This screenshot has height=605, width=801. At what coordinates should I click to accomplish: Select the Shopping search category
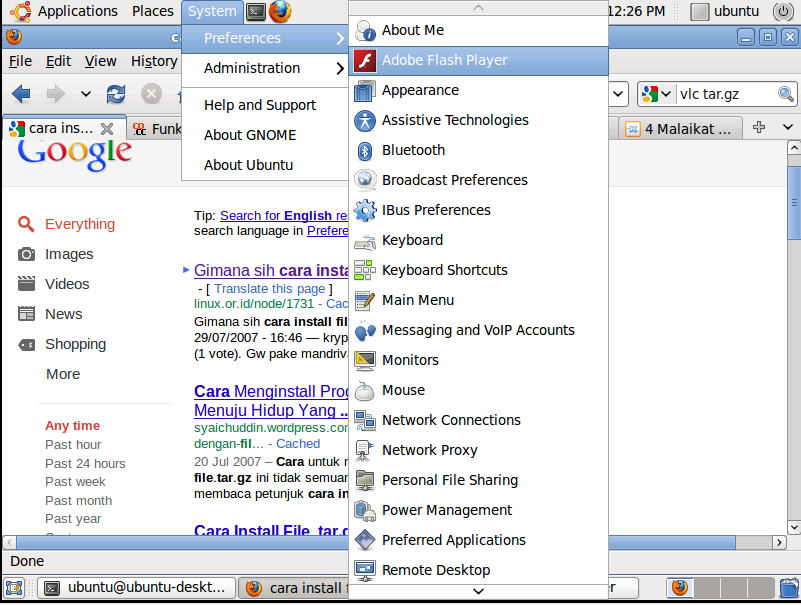[75, 344]
